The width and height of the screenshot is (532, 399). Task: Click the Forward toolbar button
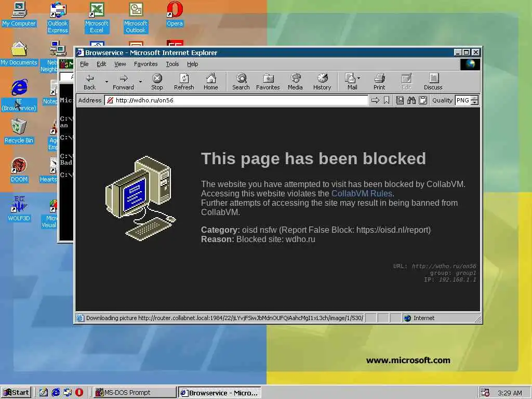(x=123, y=82)
